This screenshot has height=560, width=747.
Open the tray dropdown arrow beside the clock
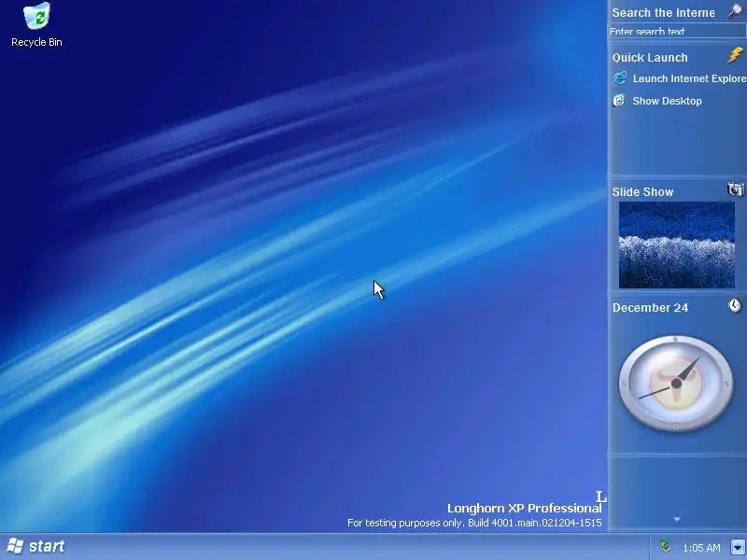coord(738,547)
